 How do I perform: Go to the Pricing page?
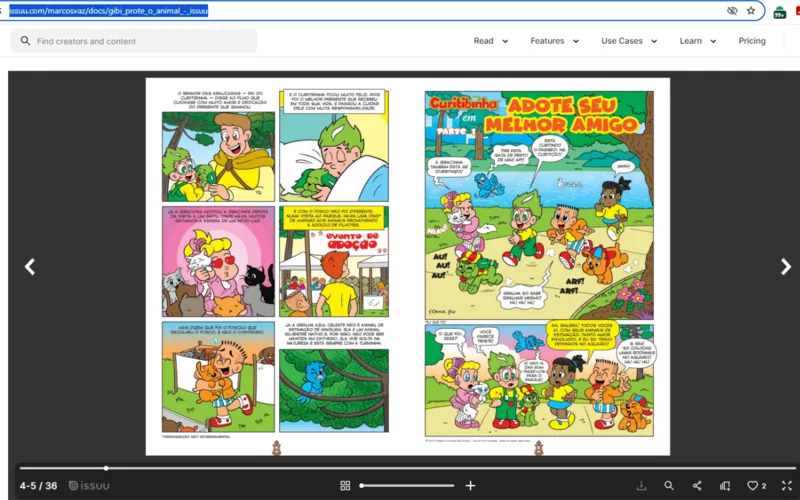point(752,41)
